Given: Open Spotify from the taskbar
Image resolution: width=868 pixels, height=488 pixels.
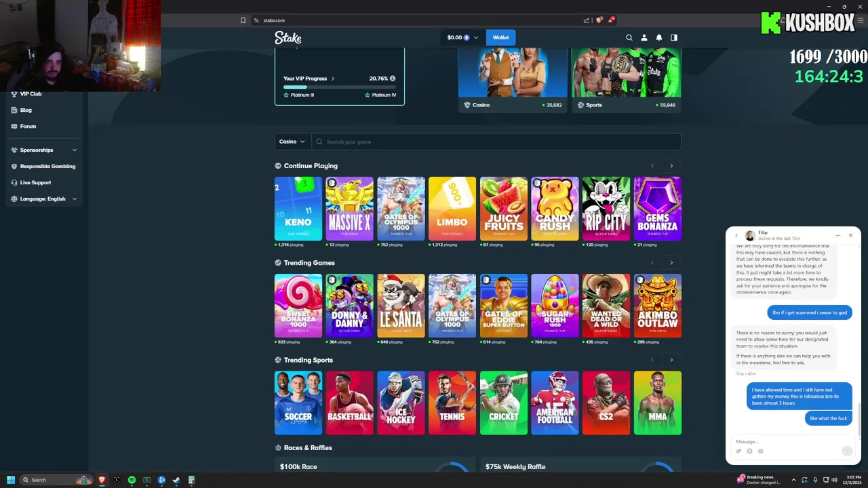Looking at the screenshot, I should point(132,480).
